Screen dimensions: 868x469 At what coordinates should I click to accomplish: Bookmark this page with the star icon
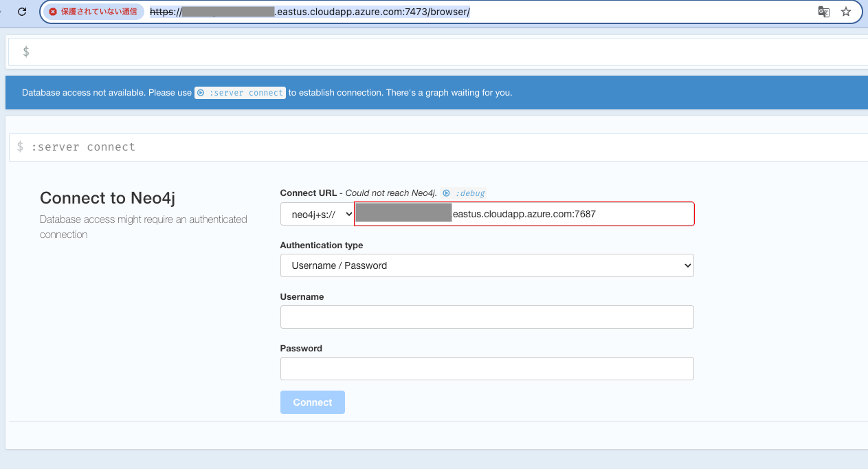click(846, 12)
